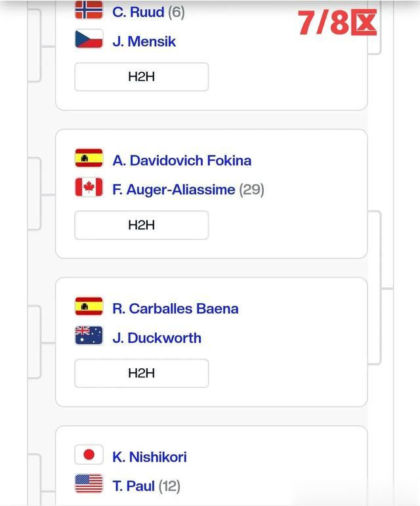This screenshot has height=506, width=420.
Task: Open J. Duckworth player link
Action: click(157, 338)
